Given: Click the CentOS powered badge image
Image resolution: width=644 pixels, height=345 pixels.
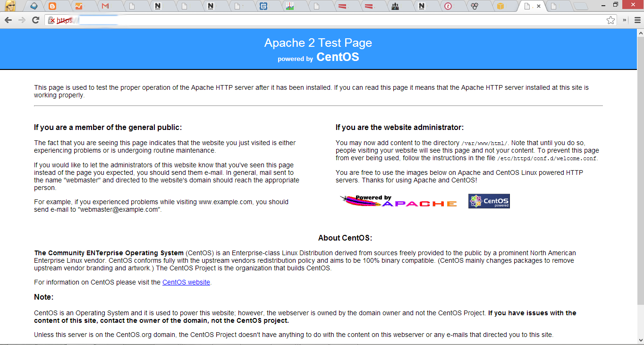Looking at the screenshot, I should tap(489, 201).
